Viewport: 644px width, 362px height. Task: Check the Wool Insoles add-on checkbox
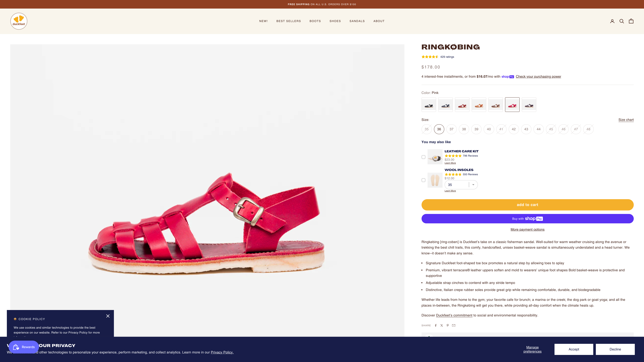point(423,180)
